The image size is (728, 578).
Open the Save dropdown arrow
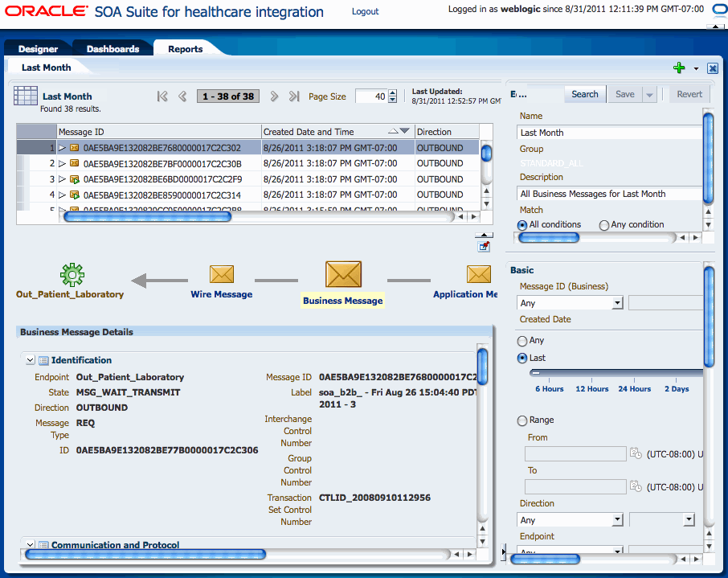(x=649, y=95)
